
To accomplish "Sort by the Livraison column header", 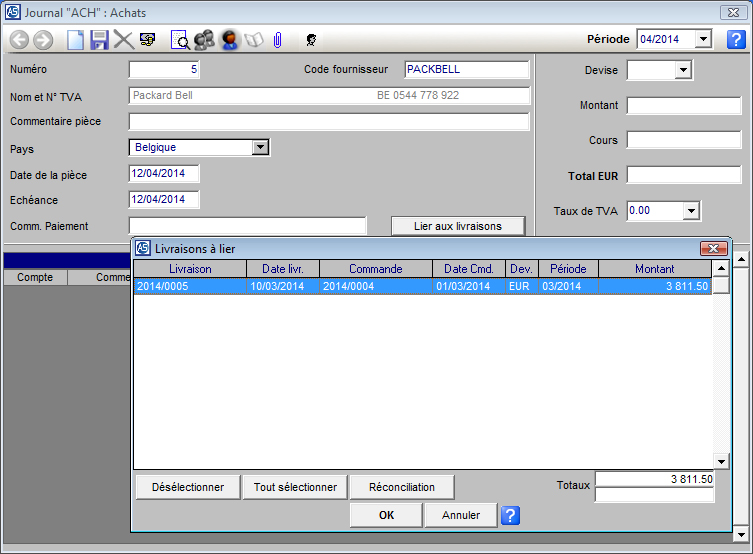I will tap(190, 269).
